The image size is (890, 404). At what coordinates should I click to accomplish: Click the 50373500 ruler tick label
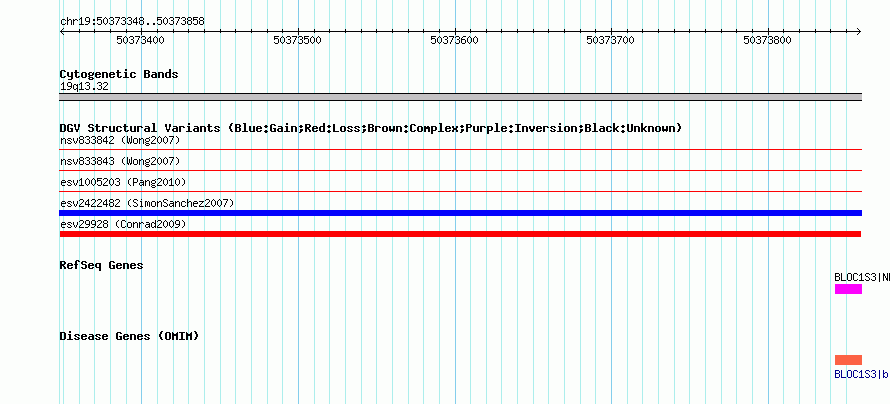coord(297,40)
